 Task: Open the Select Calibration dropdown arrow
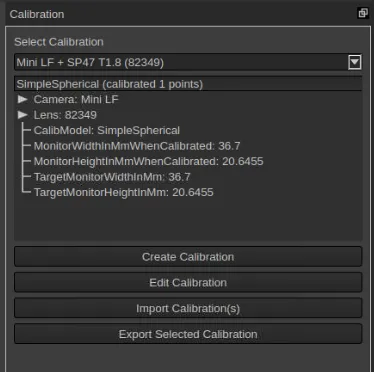coord(354,62)
